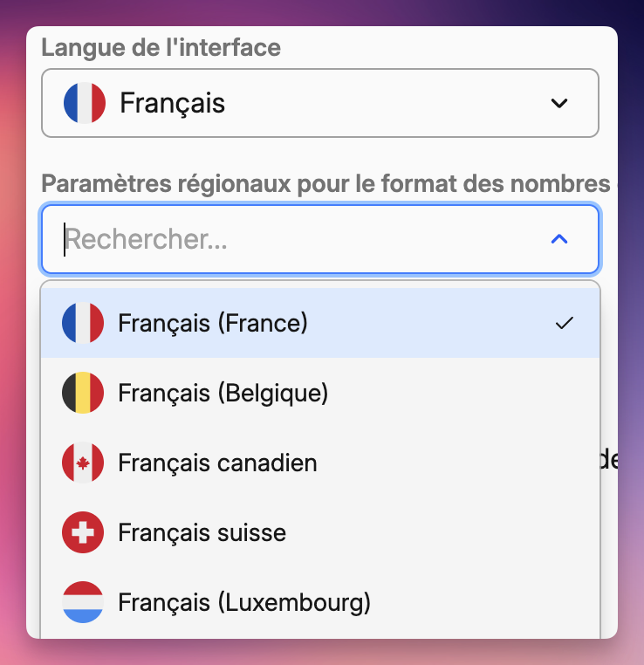
Task: Click the Belgian flag icon
Action: pyautogui.click(x=83, y=393)
